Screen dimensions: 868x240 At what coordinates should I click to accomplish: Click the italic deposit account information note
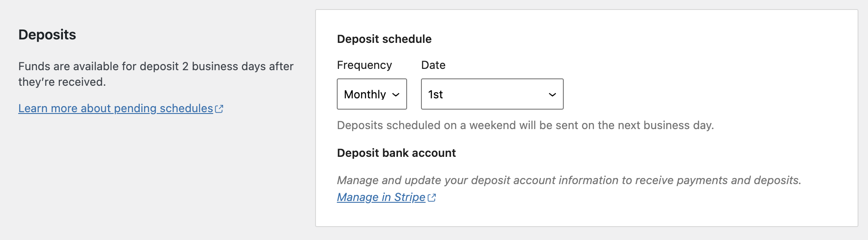pyautogui.click(x=569, y=180)
